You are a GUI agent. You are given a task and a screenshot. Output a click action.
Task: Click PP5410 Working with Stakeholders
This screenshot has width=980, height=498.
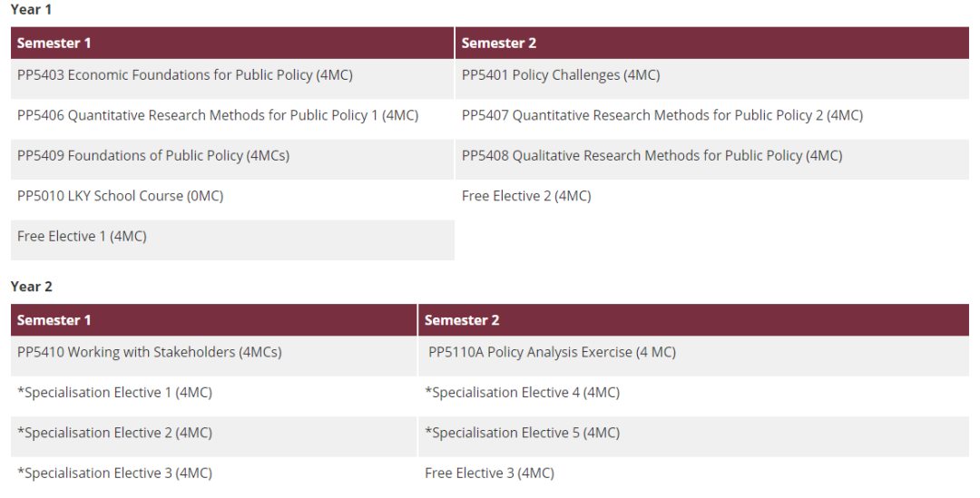click(x=150, y=352)
